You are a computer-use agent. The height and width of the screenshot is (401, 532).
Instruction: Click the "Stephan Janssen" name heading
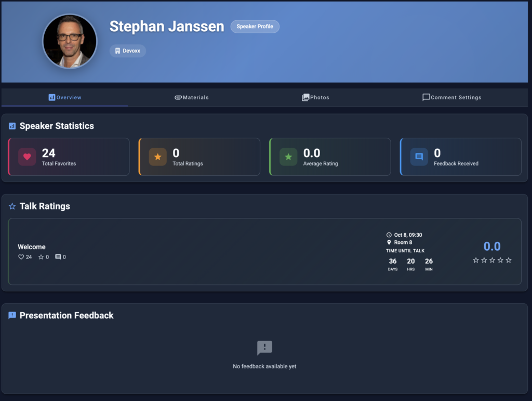[167, 26]
